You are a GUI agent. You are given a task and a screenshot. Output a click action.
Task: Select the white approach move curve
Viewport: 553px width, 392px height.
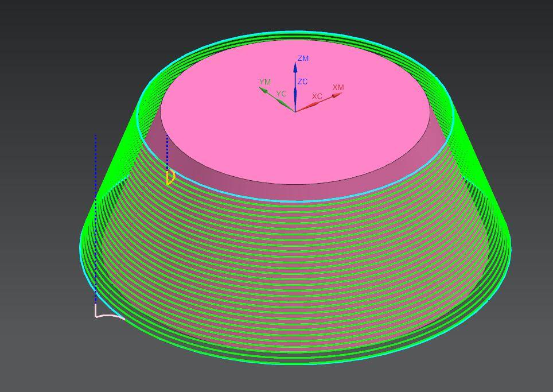[108, 315]
